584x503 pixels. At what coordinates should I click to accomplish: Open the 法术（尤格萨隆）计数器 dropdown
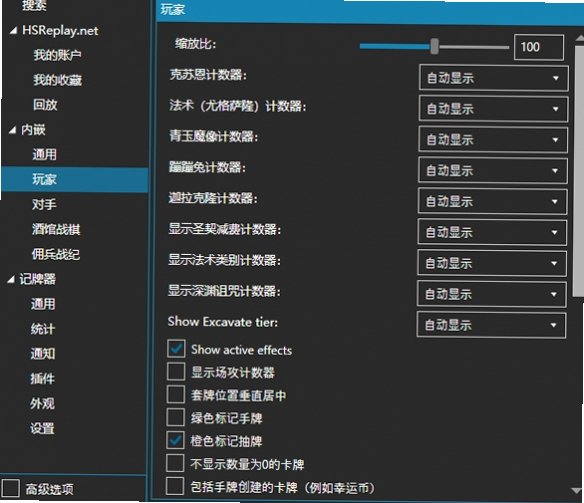493,109
